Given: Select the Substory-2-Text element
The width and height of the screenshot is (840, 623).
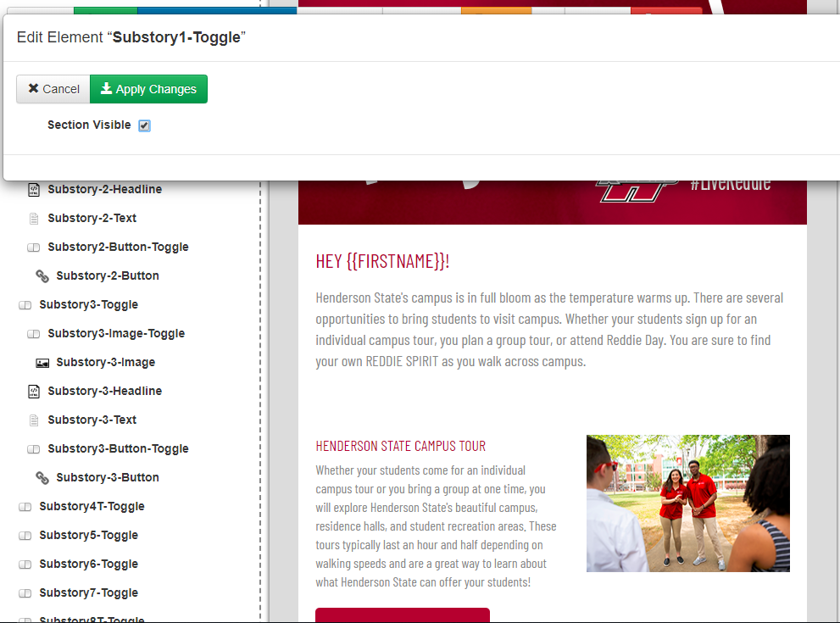Looking at the screenshot, I should click(92, 218).
